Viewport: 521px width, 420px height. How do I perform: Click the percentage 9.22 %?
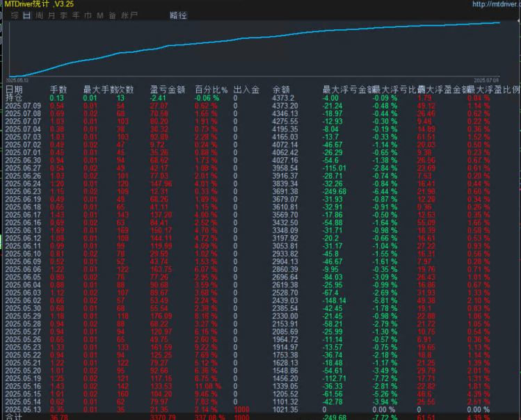pos(206,347)
